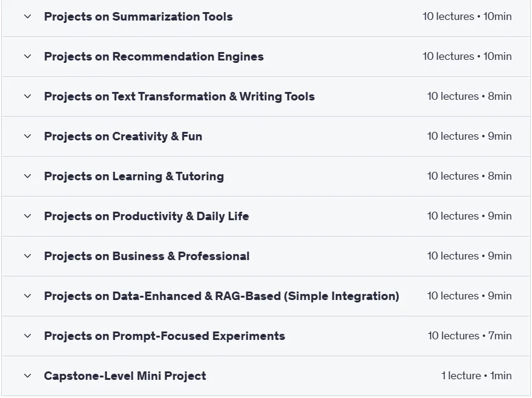
Task: Expand chevron beside Projects on Creativity & Fun
Action: tap(28, 136)
